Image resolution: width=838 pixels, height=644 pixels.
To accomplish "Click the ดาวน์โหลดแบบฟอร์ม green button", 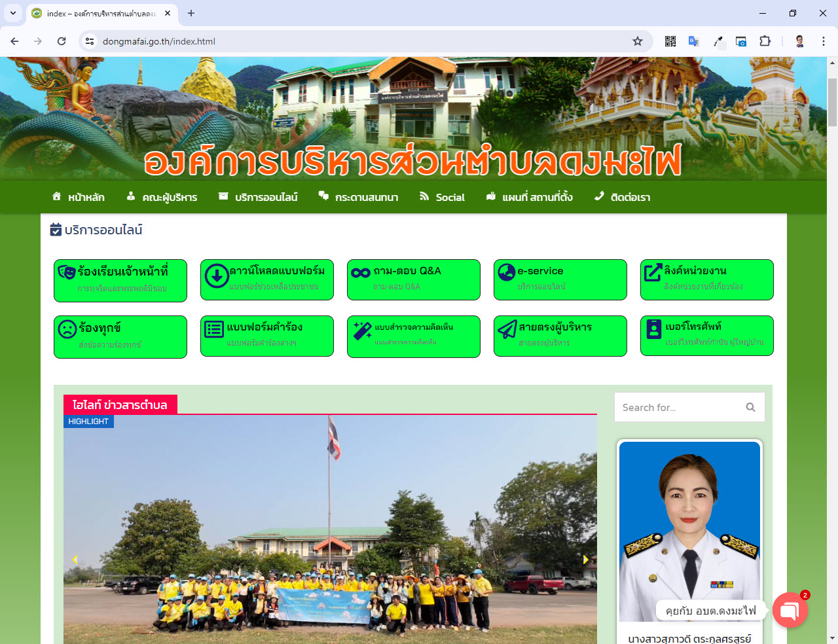I will [x=267, y=279].
